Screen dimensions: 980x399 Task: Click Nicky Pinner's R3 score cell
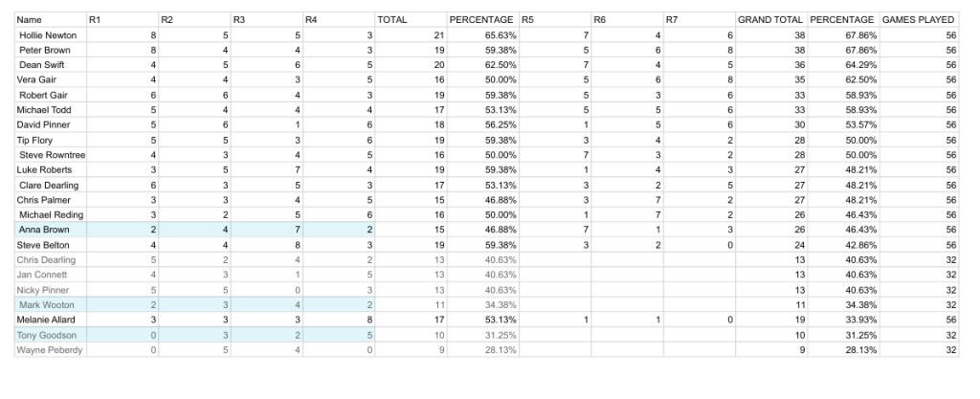265,289
